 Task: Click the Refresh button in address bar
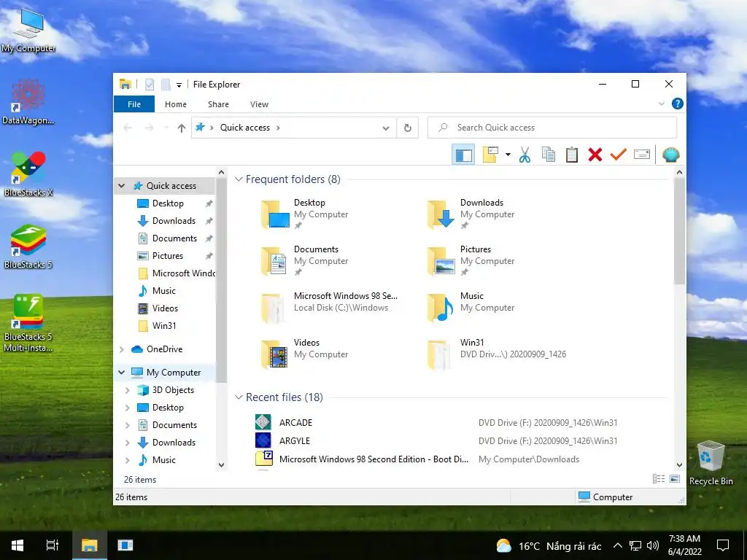(x=407, y=128)
